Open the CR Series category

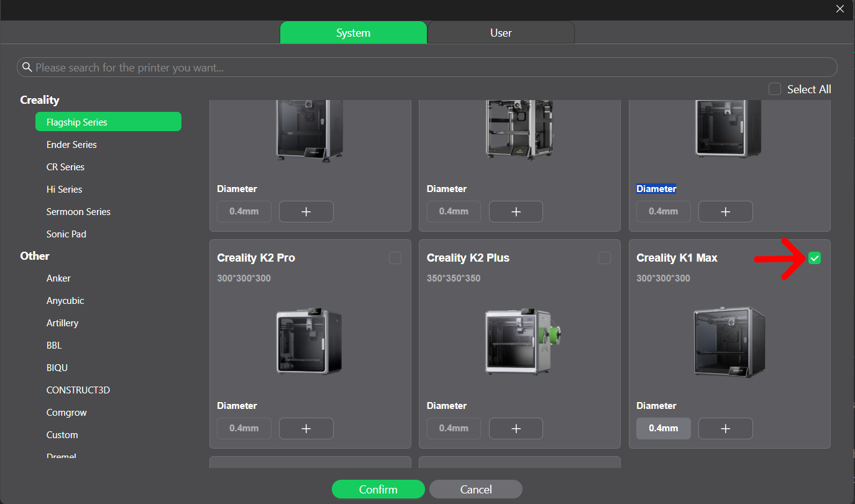pos(65,167)
